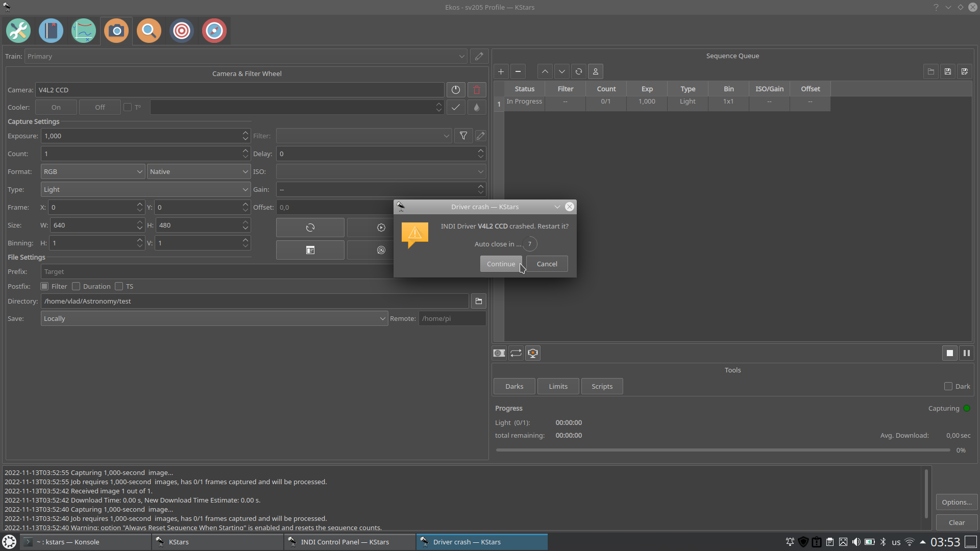Click the add job plus icon

[x=501, y=72]
